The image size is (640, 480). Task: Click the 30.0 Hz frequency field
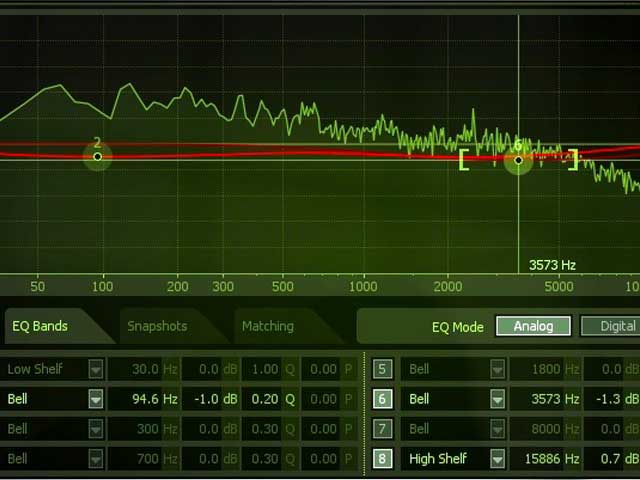(x=144, y=369)
